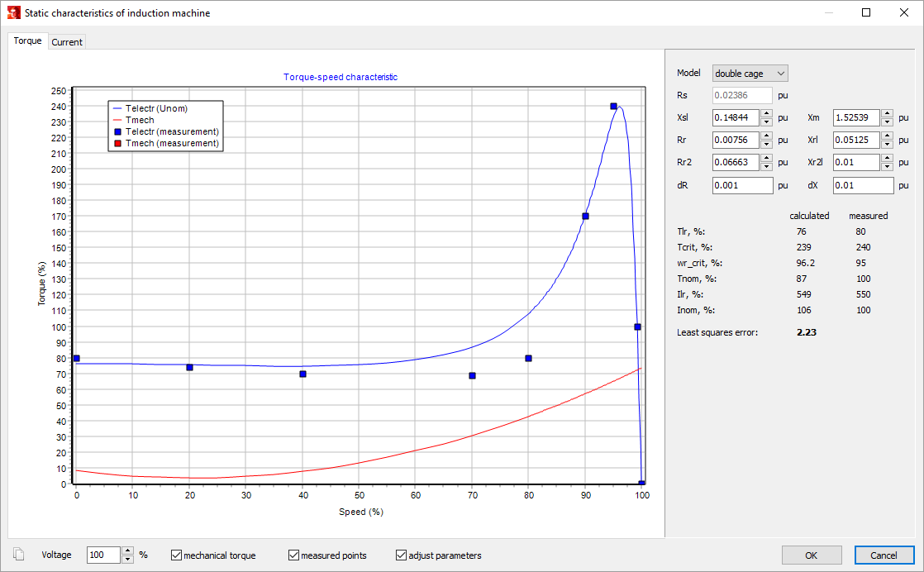Click the measured point at 90% speed
Screen dimensions: 924x572
pos(585,217)
